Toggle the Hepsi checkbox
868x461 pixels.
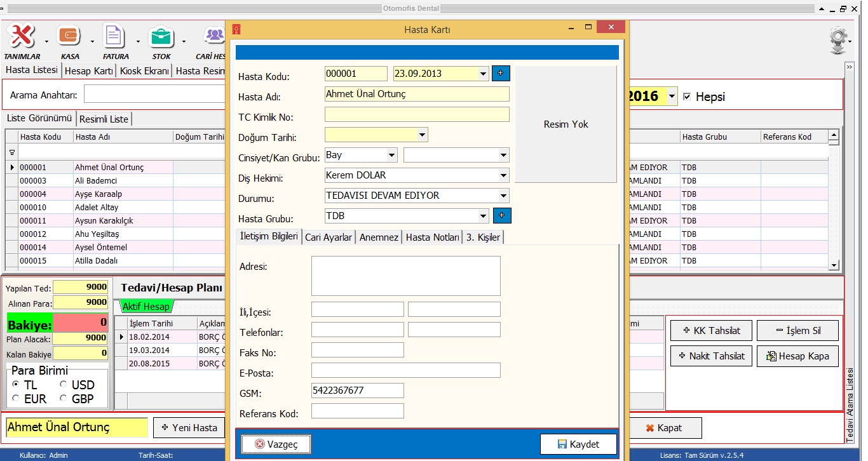tap(687, 97)
